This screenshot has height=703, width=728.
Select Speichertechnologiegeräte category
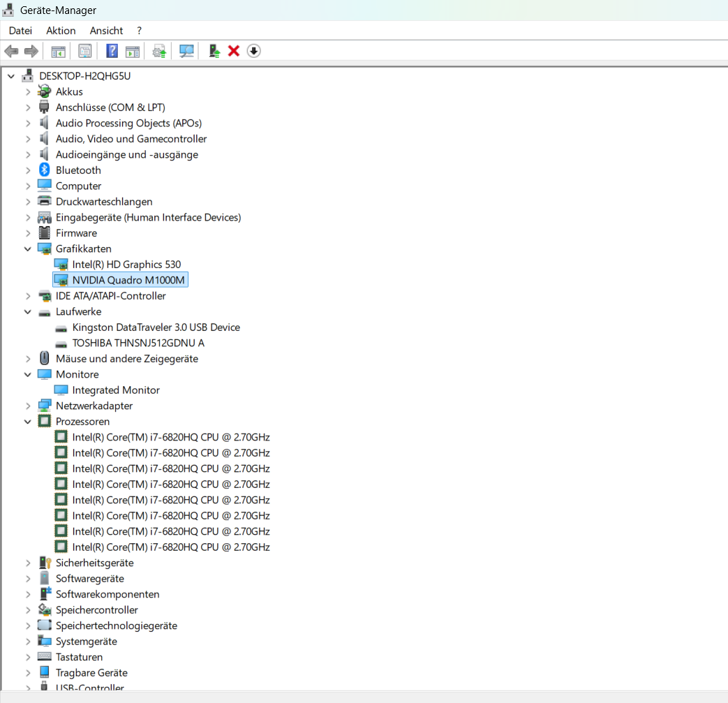[x=116, y=626]
